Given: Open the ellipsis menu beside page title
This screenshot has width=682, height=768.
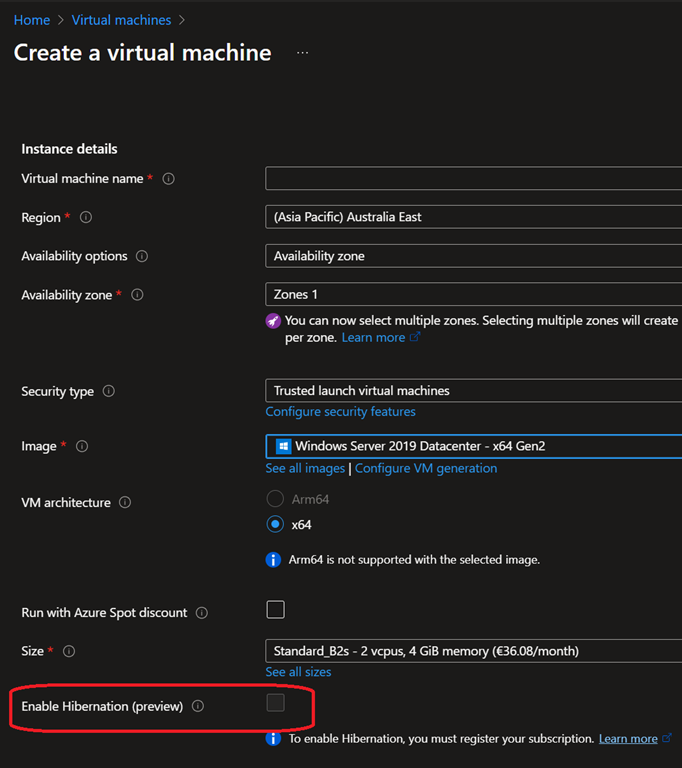Looking at the screenshot, I should coord(303,53).
